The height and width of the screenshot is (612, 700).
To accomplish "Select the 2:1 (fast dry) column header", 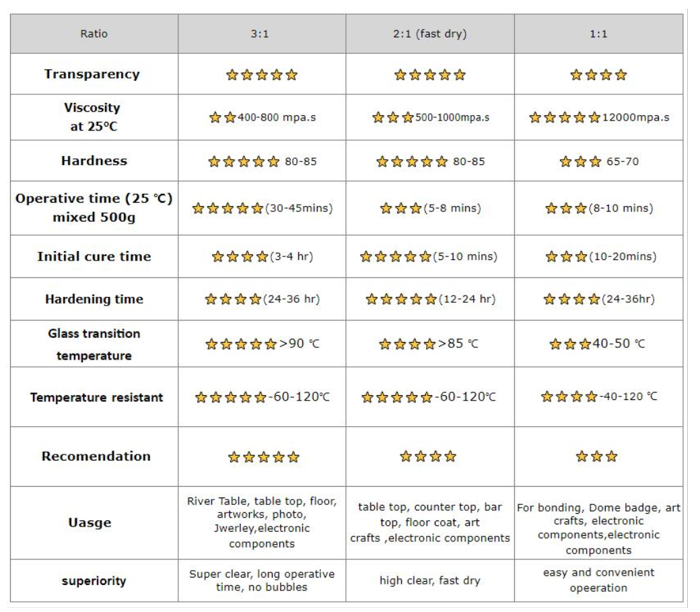I will click(x=430, y=33).
